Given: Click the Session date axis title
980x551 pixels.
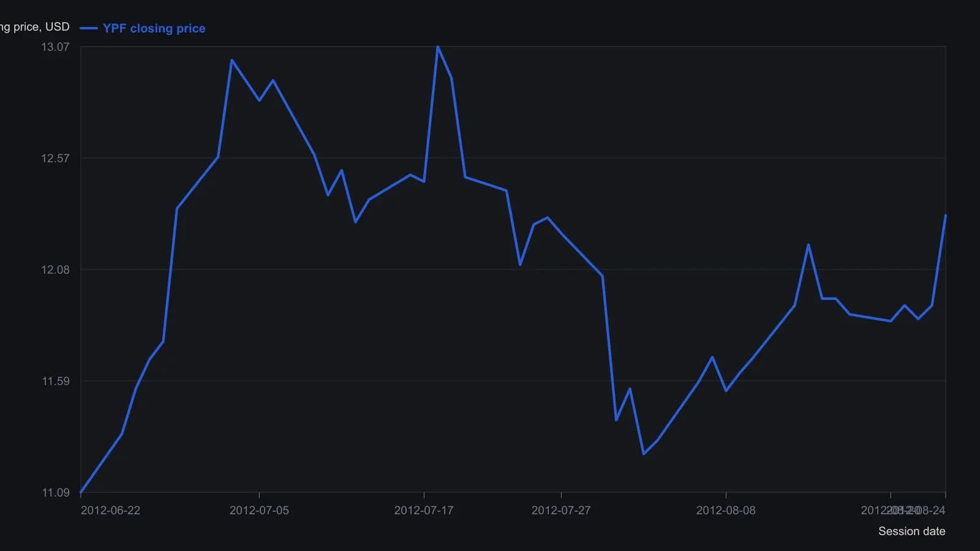Looking at the screenshot, I should (x=911, y=531).
